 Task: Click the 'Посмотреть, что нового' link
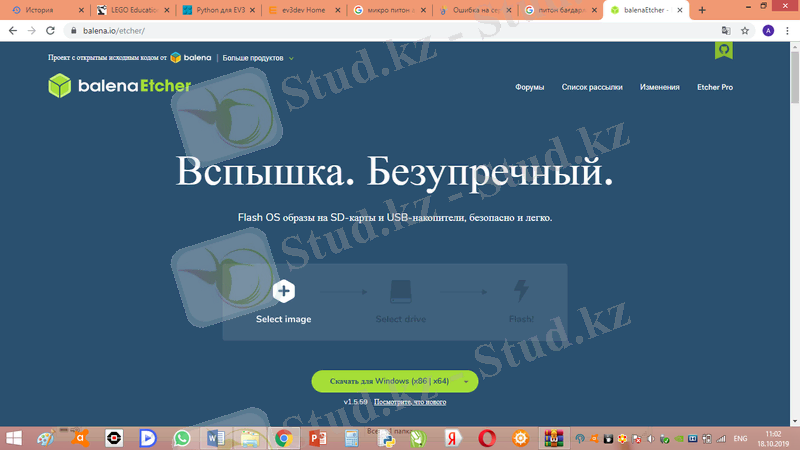(410, 402)
